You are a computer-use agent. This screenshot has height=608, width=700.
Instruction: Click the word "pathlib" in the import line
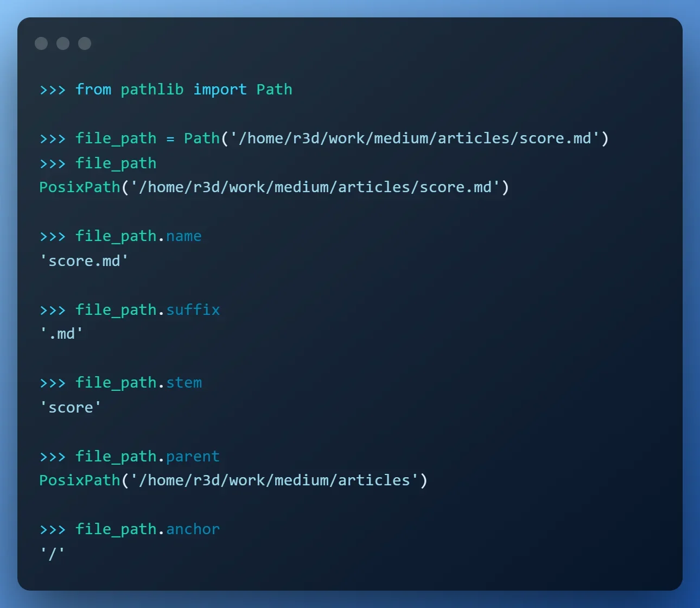click(152, 90)
